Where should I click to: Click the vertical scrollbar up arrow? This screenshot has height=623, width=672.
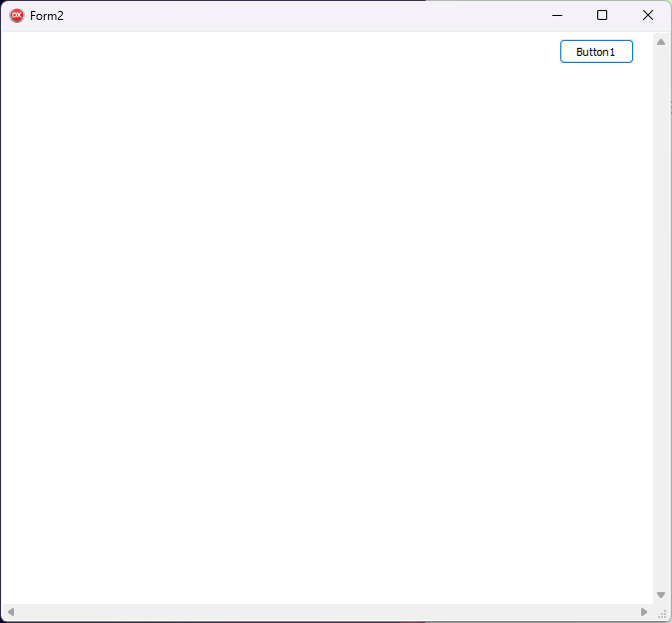click(x=660, y=42)
